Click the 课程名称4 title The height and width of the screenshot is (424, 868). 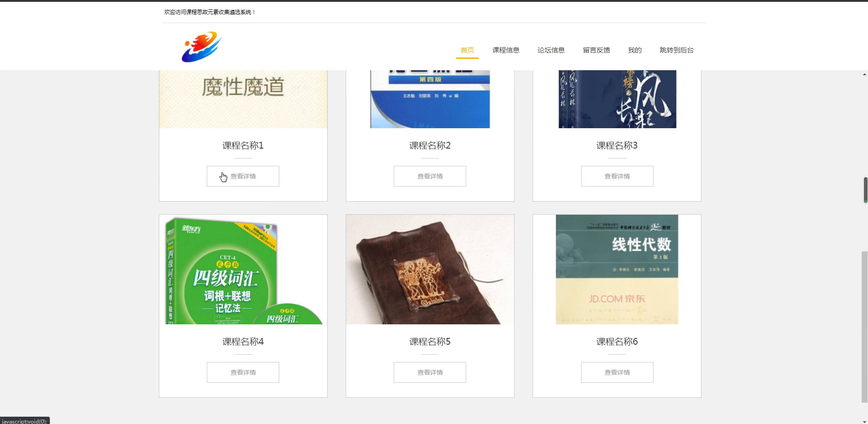[x=243, y=342]
